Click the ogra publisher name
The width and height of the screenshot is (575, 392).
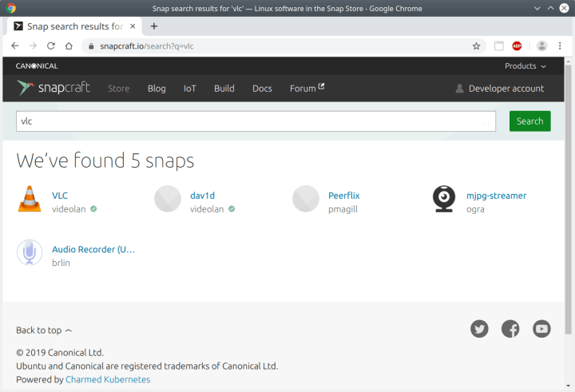[475, 209]
